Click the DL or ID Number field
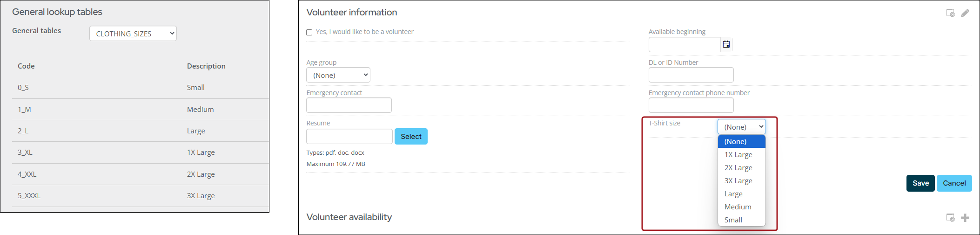 point(691,75)
